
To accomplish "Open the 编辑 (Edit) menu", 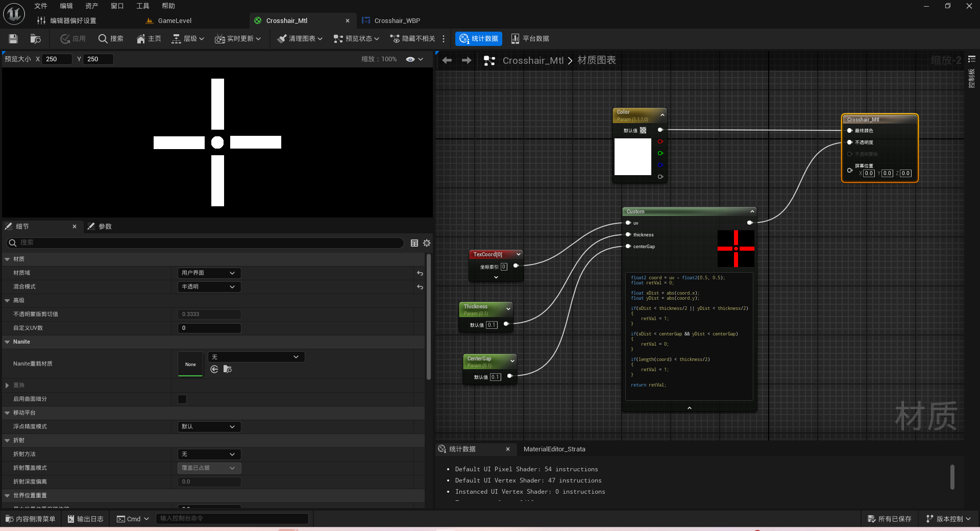I will [66, 6].
